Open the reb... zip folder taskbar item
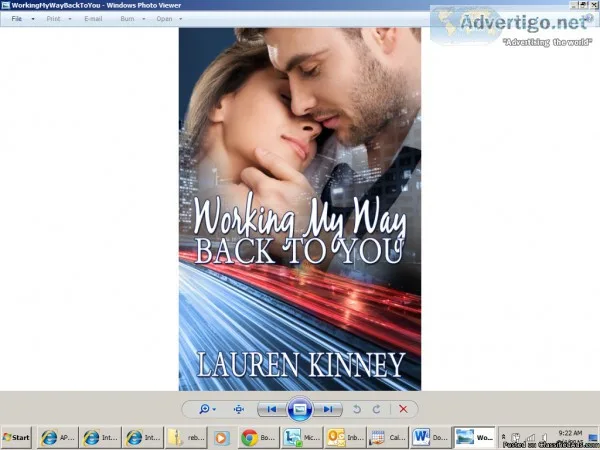The image size is (600, 450). point(186,437)
